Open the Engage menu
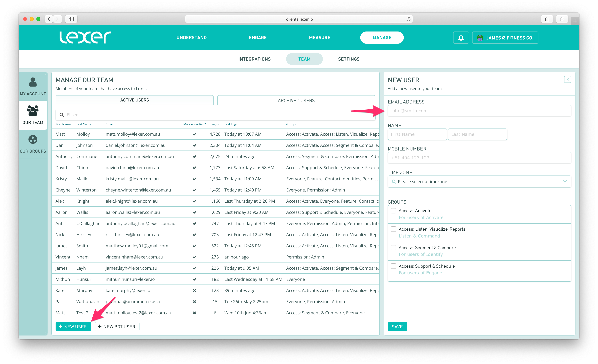Image resolution: width=598 pixels, height=364 pixels. pos(258,37)
